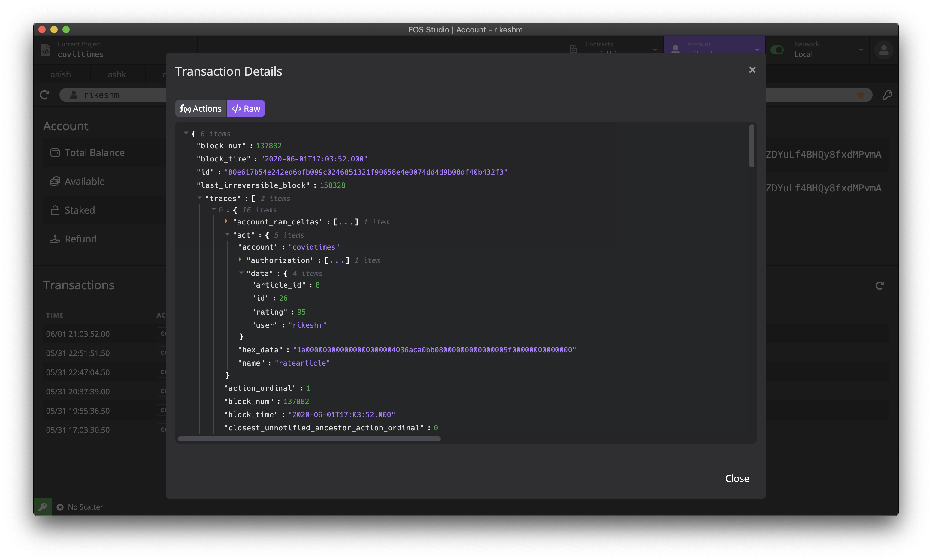The width and height of the screenshot is (932, 560).
Task: Switch to the Actions tab
Action: click(x=201, y=109)
